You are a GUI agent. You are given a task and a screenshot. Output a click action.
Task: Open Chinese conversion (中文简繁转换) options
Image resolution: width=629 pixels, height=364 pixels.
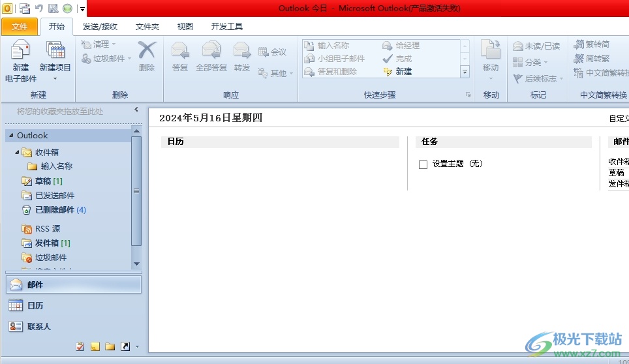[602, 73]
